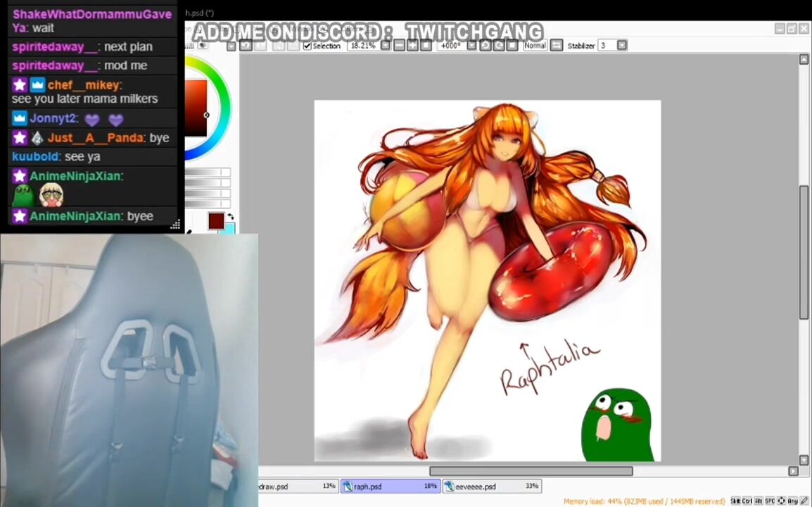Click the Alt key indicator in status bar

point(759,501)
